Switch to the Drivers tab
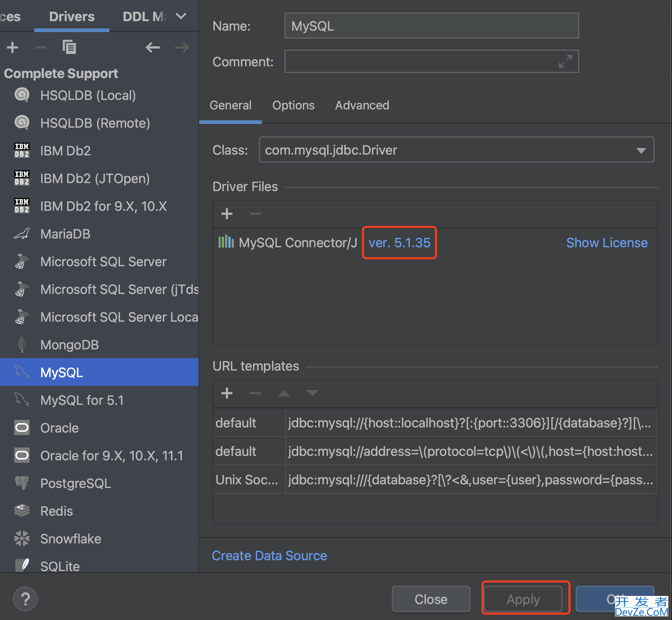 [72, 16]
